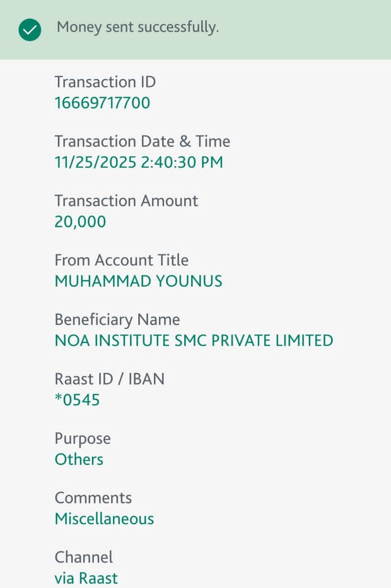Click the green success checkmark icon
The width and height of the screenshot is (391, 588).
pos(30,30)
